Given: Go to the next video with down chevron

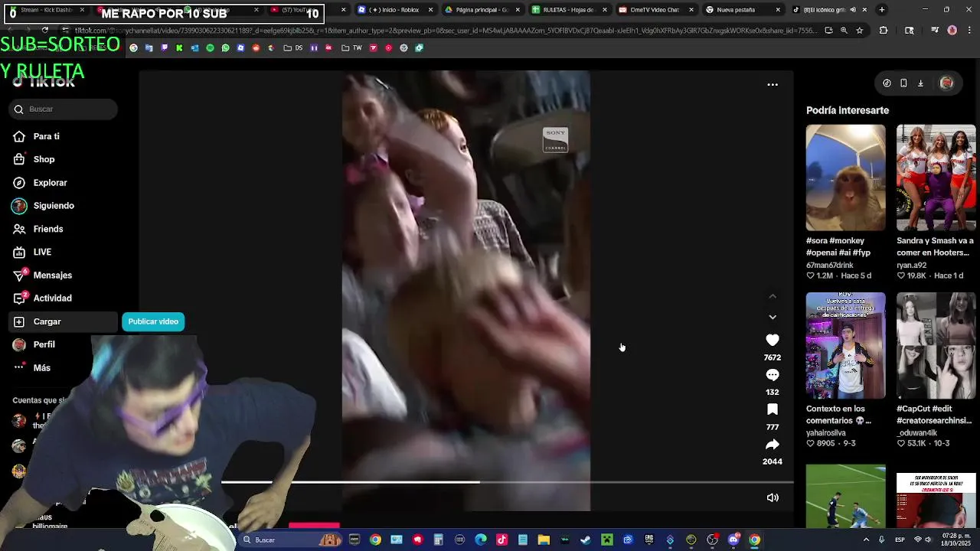Looking at the screenshot, I should point(773,317).
